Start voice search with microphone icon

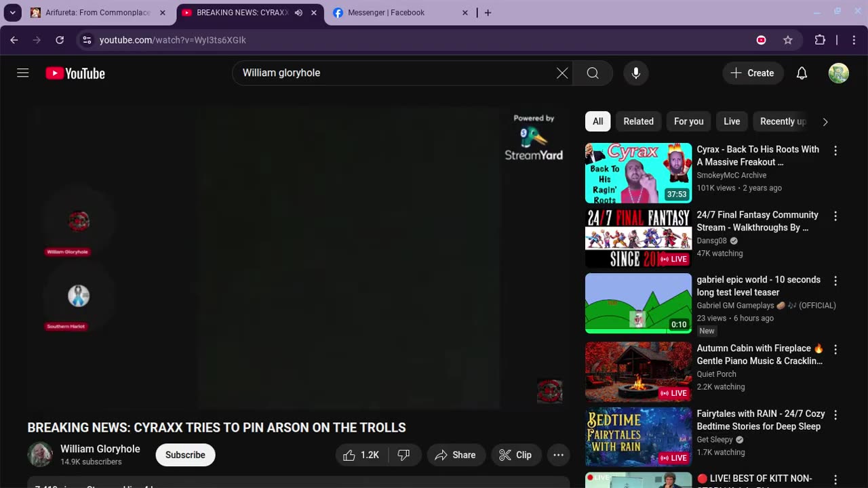pyautogui.click(x=636, y=73)
